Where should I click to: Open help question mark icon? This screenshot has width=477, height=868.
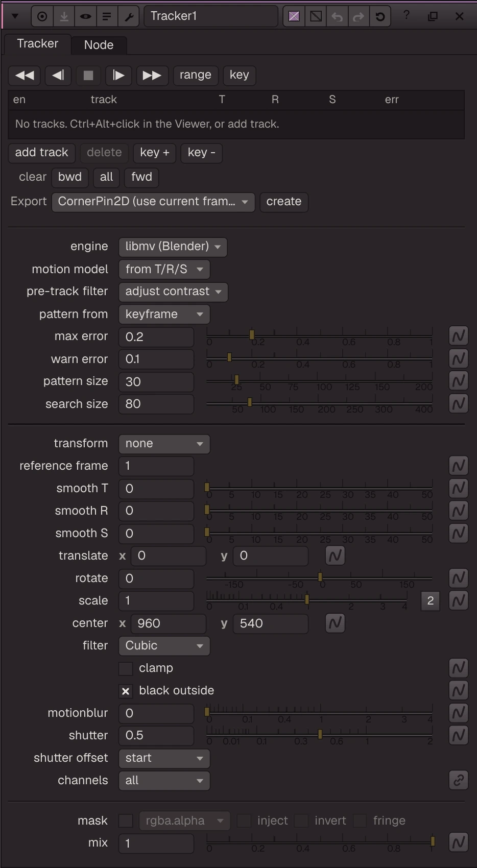tap(407, 16)
